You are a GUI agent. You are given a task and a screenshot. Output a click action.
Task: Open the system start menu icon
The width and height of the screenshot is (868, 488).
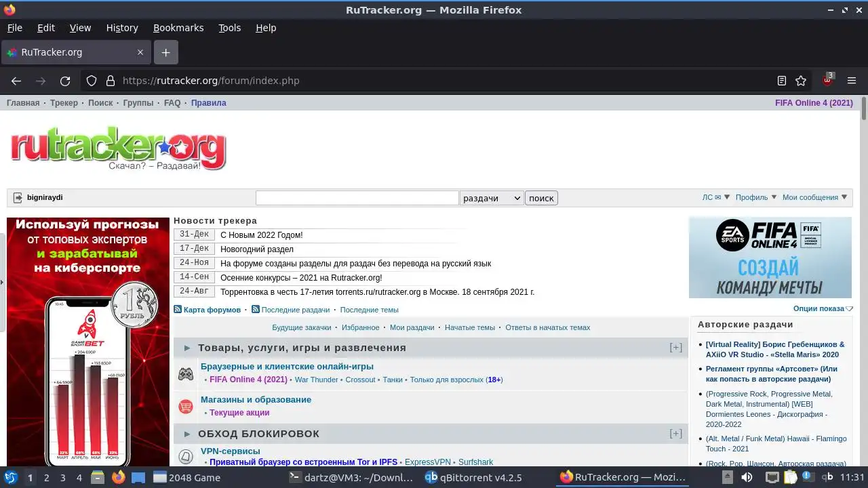pyautogui.click(x=11, y=477)
